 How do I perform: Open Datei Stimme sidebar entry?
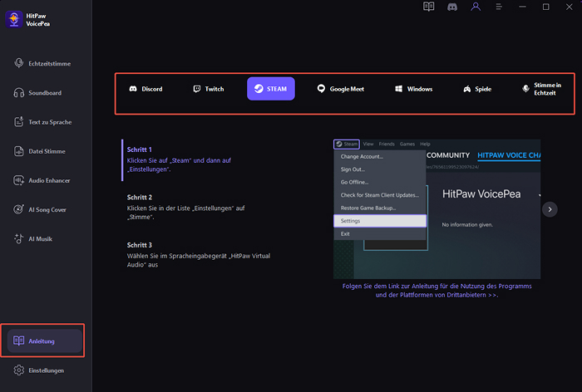(x=45, y=151)
